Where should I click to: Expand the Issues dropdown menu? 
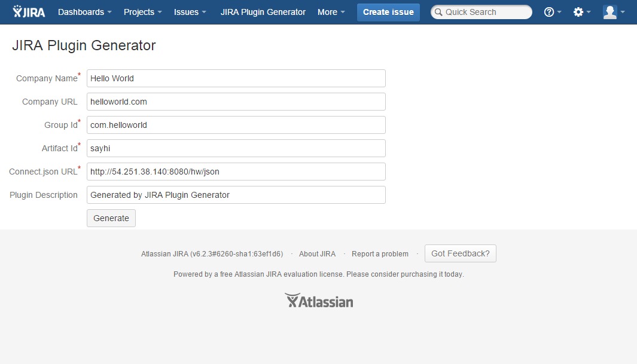click(x=190, y=12)
